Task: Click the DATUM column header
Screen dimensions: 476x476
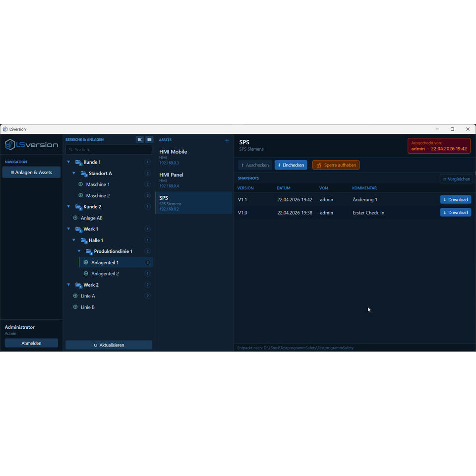Action: (283, 188)
